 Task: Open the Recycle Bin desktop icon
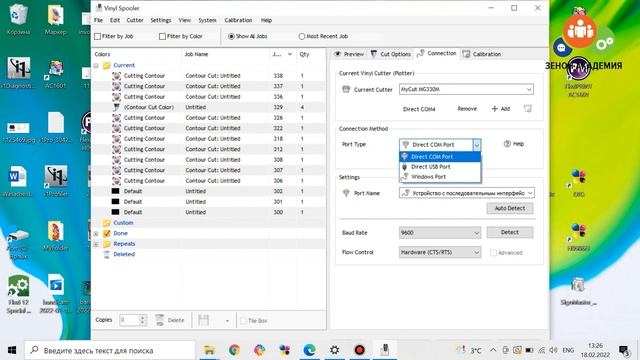coord(18,20)
